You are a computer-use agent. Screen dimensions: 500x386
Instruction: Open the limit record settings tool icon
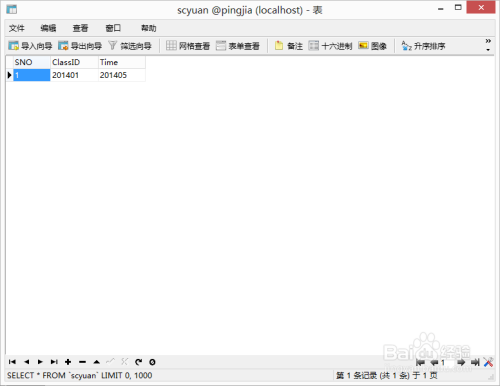[488, 362]
